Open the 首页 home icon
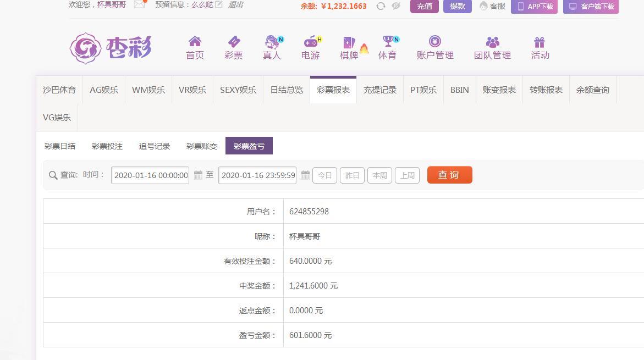Image resolution: width=644 pixels, height=360 pixels. pyautogui.click(x=195, y=42)
